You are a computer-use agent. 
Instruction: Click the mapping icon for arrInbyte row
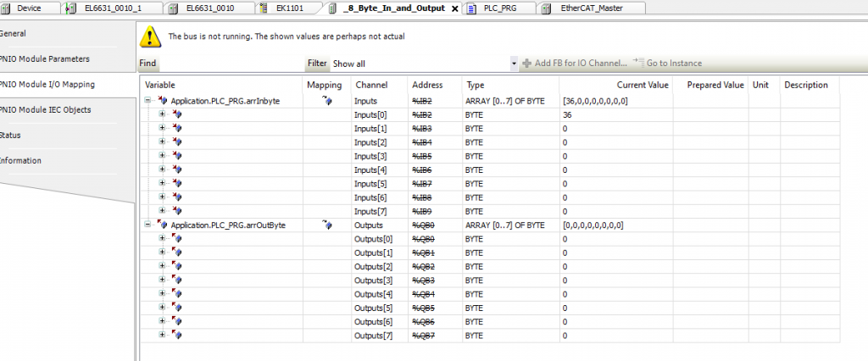point(327,101)
